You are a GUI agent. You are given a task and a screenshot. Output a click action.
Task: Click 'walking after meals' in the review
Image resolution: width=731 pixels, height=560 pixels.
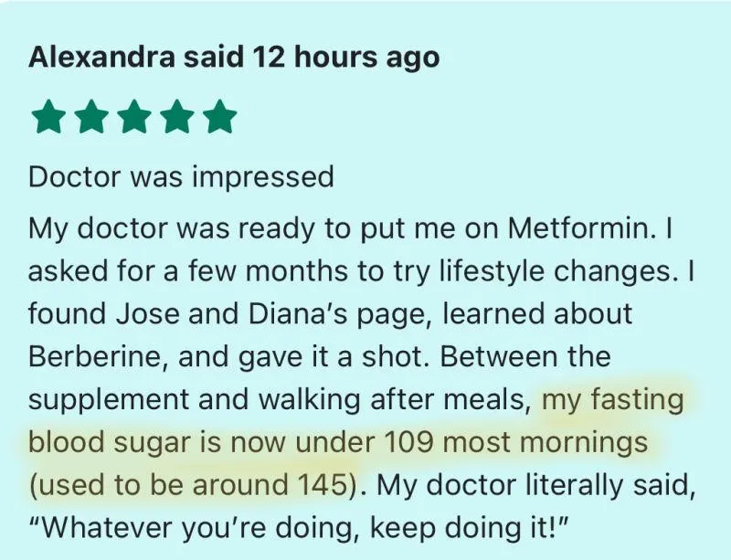(395, 400)
